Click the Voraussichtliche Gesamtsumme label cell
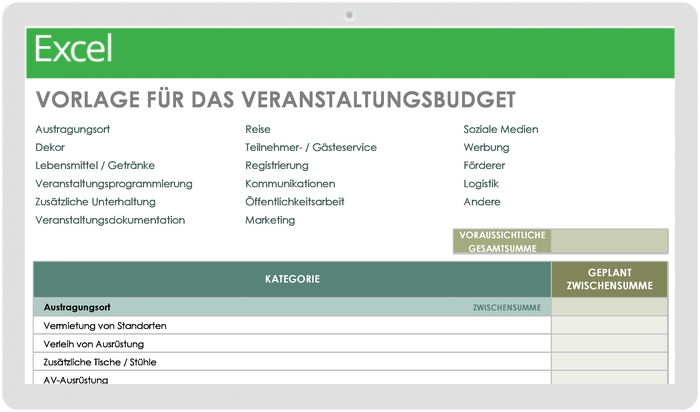 502,241
